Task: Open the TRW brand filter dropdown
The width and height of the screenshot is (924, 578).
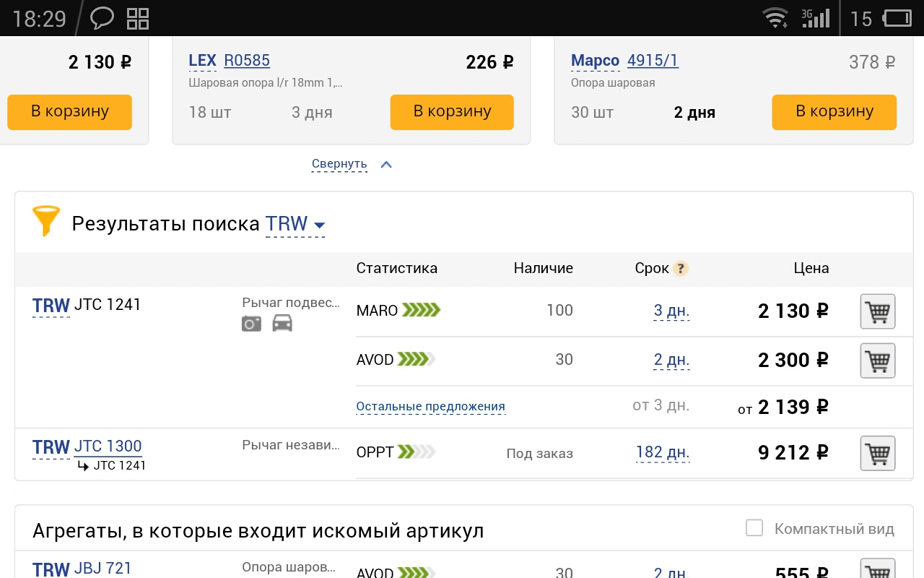Action: point(295,224)
